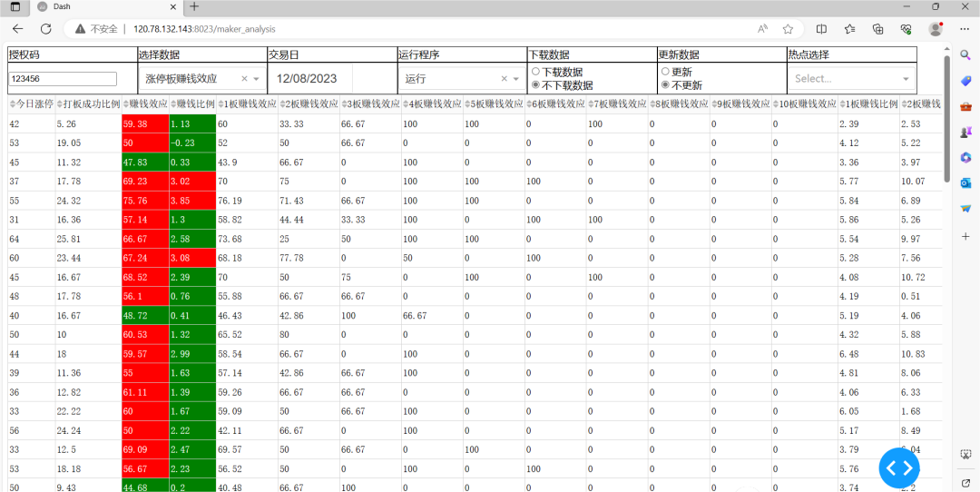Open the user profile avatar
Viewport: 980px width, 492px height.
(936, 29)
